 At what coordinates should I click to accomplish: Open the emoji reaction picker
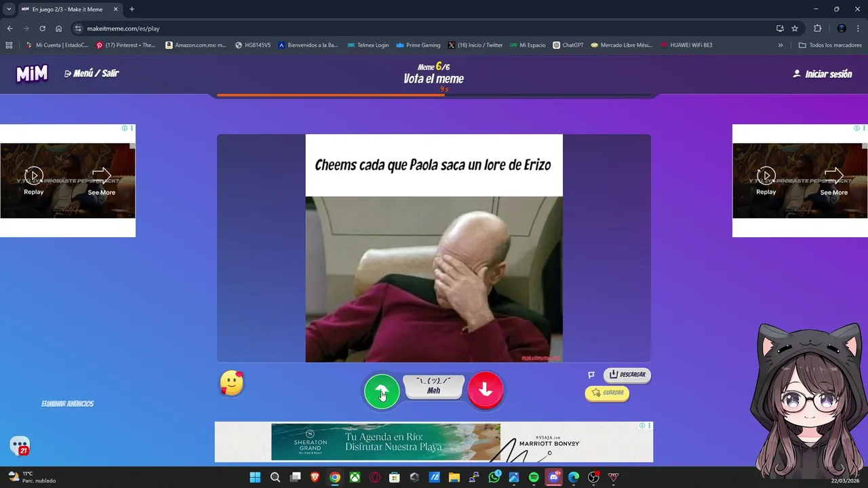point(232,384)
